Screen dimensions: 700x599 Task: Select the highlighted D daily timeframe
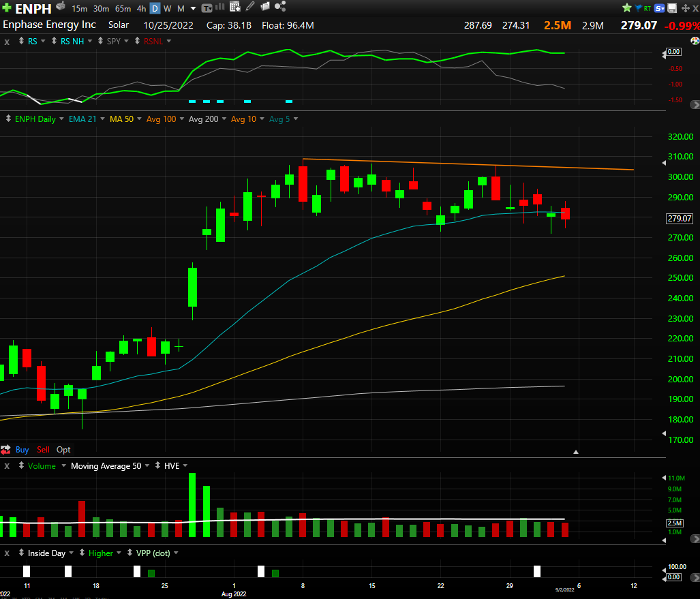click(155, 8)
